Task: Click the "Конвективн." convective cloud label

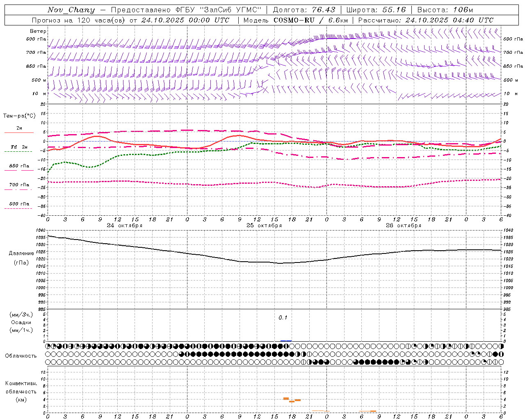Action: (21, 383)
